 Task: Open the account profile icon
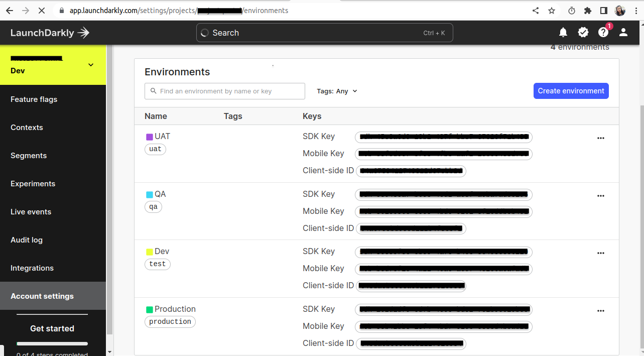[623, 32]
